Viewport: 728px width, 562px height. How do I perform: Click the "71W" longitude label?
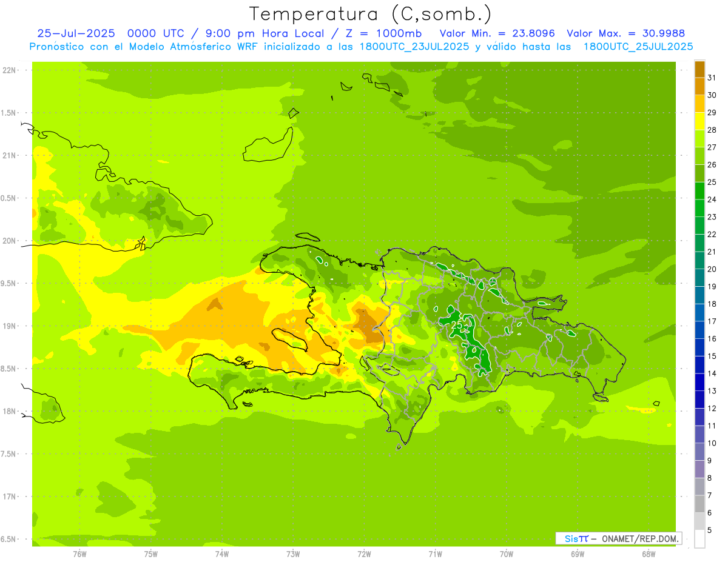(x=435, y=554)
